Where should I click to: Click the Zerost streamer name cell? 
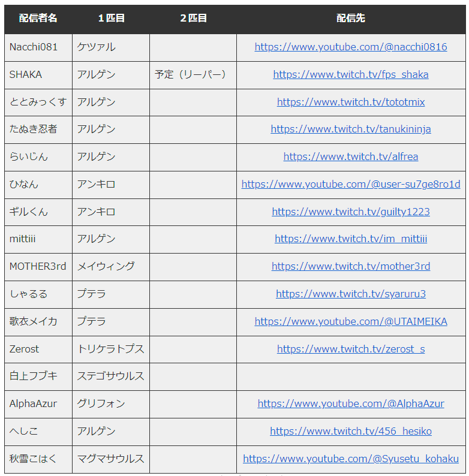pos(38,350)
